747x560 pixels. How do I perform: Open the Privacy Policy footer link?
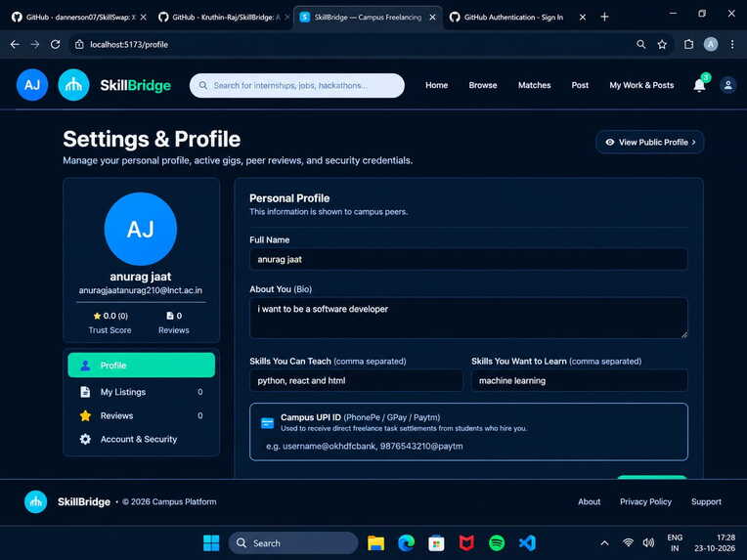(645, 502)
